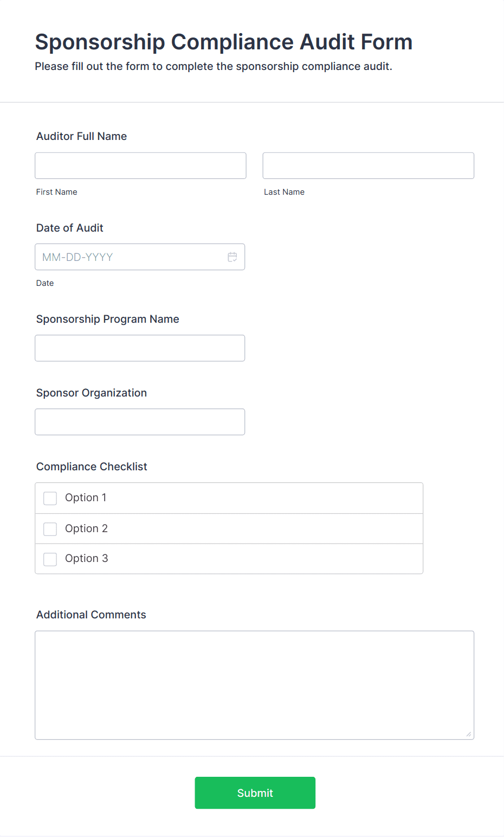Focus the Sponsorship Program Name text box
The image size is (504, 837).
pyautogui.click(x=140, y=348)
